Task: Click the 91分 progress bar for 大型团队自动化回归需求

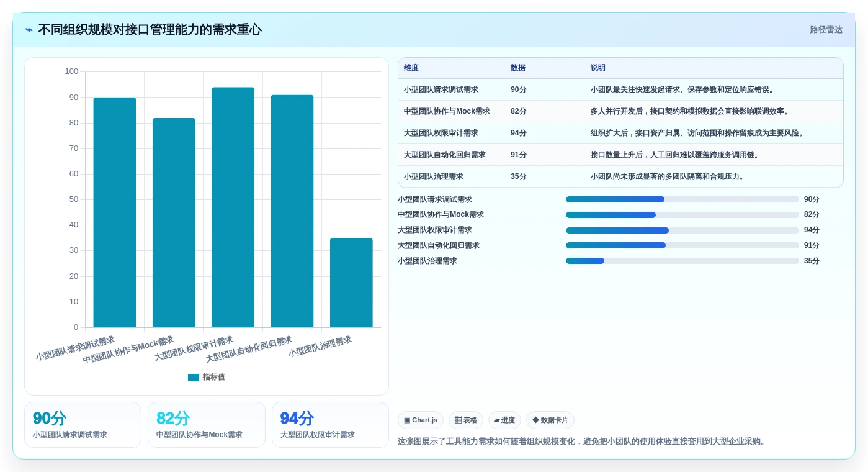Action: pos(682,245)
